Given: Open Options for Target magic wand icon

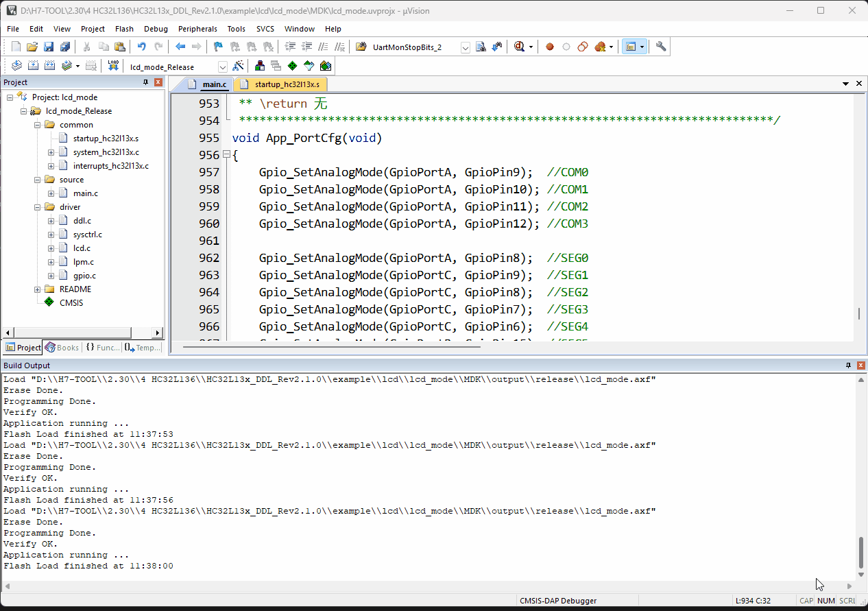Looking at the screenshot, I should (238, 66).
